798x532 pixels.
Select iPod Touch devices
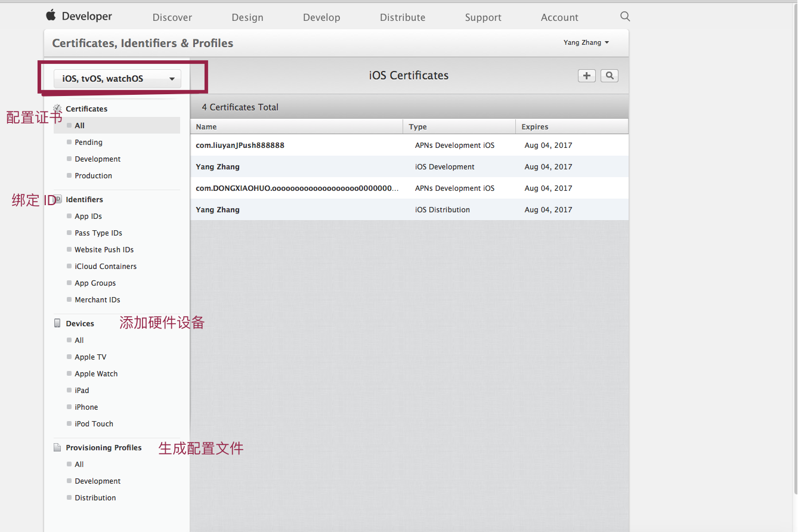94,423
